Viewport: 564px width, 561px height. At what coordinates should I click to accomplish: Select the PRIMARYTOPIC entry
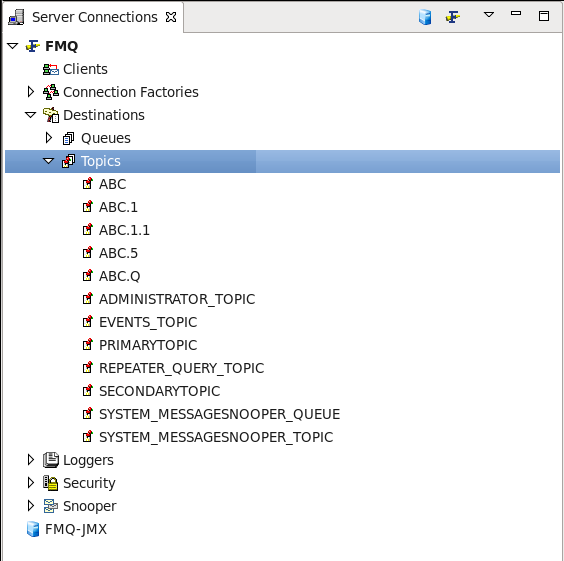coord(148,345)
